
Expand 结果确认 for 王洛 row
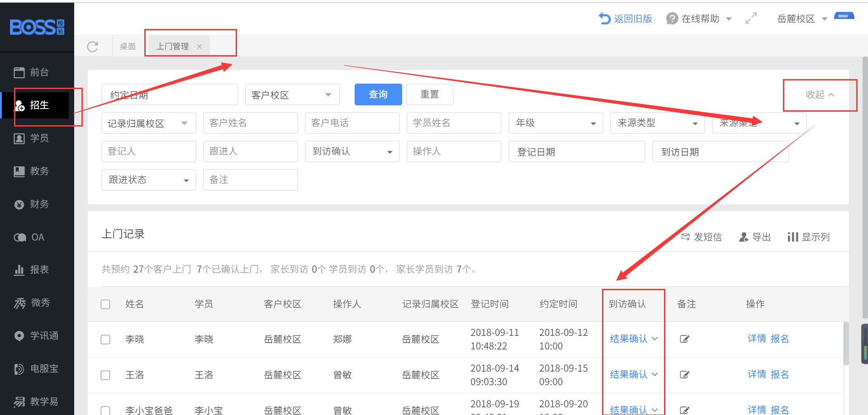[x=634, y=374]
